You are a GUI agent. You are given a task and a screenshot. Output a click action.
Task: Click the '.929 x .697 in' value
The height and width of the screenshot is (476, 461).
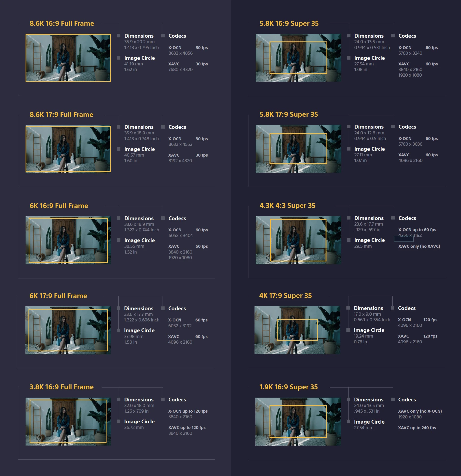(367, 230)
